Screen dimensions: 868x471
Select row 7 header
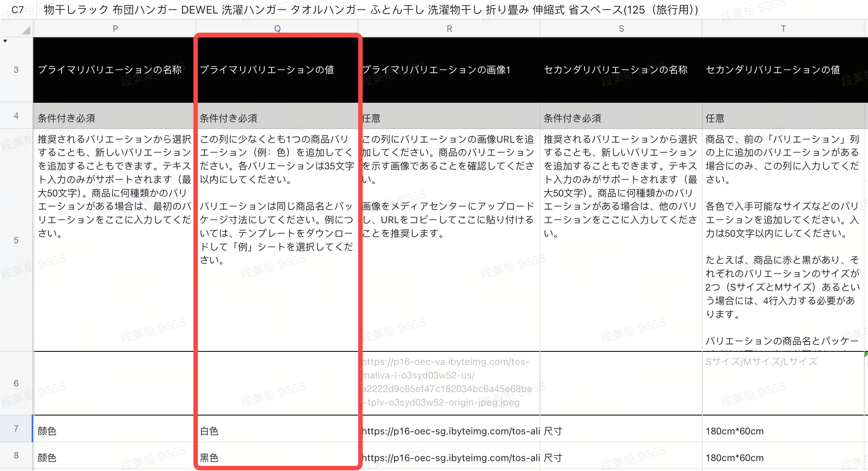[16, 429]
